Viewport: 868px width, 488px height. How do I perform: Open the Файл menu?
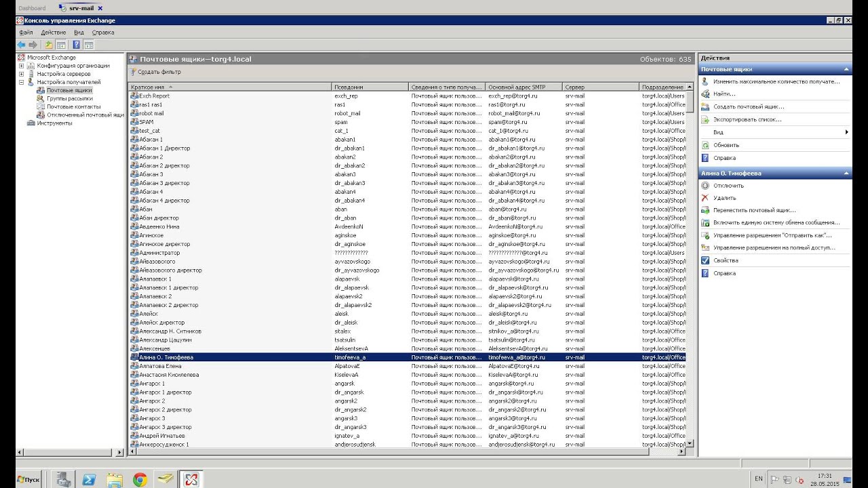point(26,32)
